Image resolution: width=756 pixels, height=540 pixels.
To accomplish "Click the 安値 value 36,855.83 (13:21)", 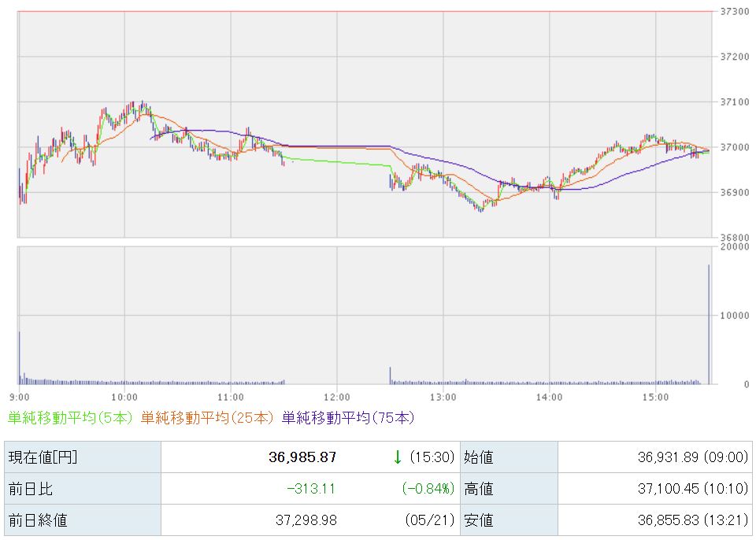I will coord(693,520).
